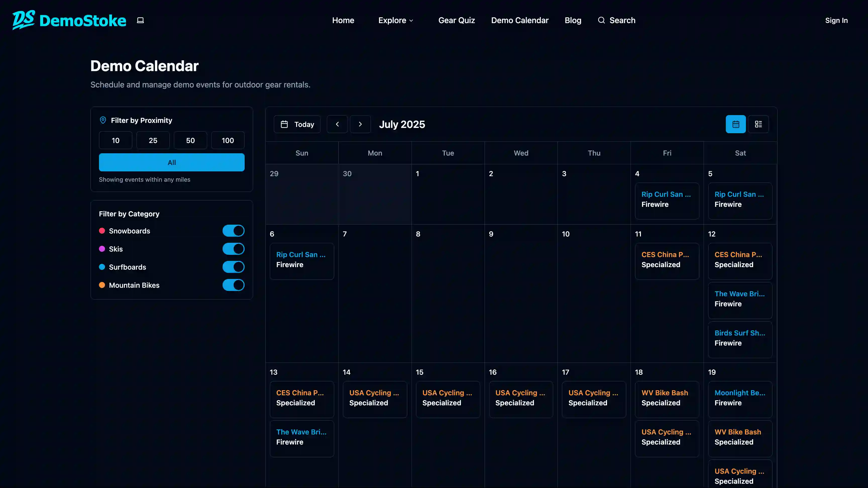The width and height of the screenshot is (868, 488).
Task: Open Search from the navigation bar
Action: tap(622, 20)
